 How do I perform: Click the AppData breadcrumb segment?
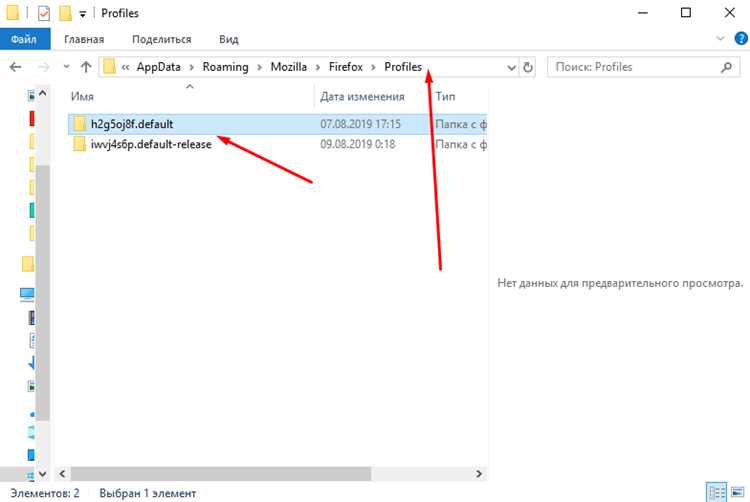click(x=159, y=67)
